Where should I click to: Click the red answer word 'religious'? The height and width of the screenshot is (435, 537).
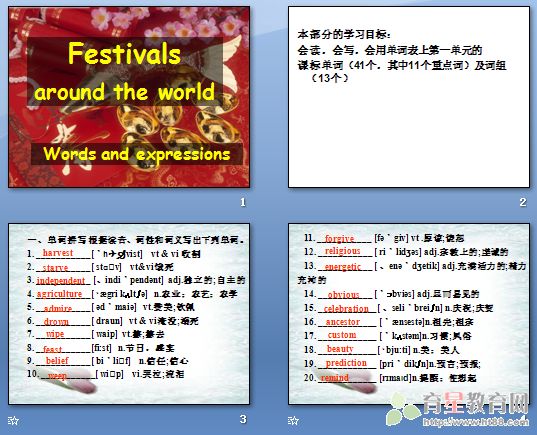click(x=342, y=251)
